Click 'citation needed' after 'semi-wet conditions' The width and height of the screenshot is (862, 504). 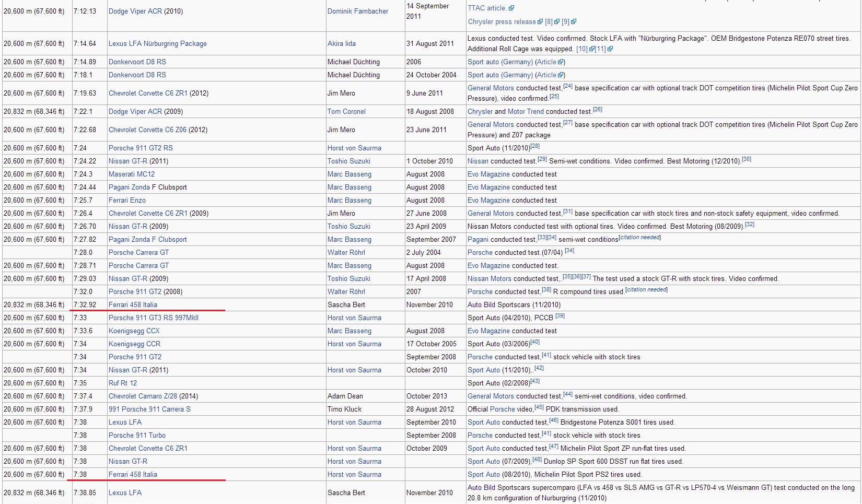pyautogui.click(x=639, y=238)
